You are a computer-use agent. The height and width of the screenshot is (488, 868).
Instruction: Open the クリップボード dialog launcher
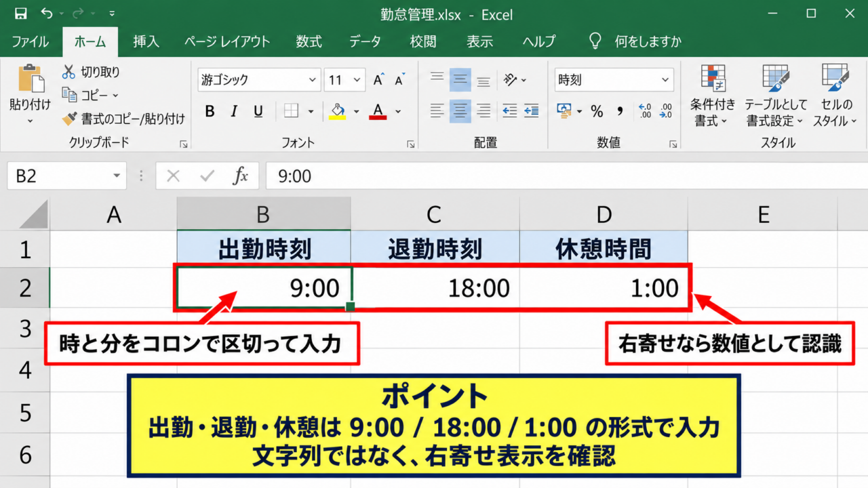click(183, 144)
